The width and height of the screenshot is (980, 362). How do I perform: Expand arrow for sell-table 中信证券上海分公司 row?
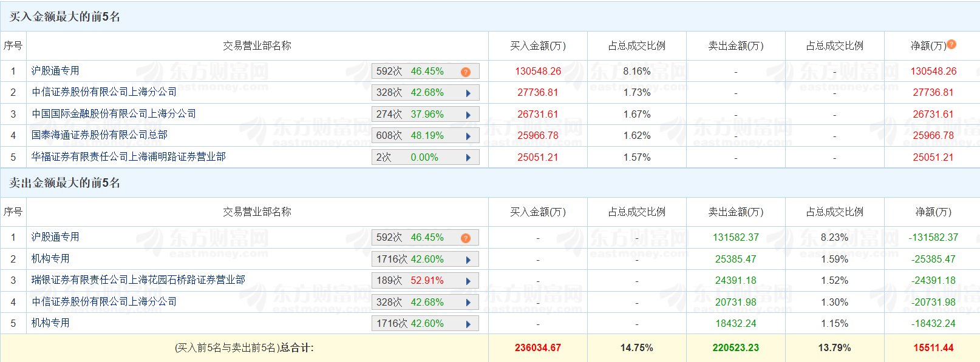(468, 303)
